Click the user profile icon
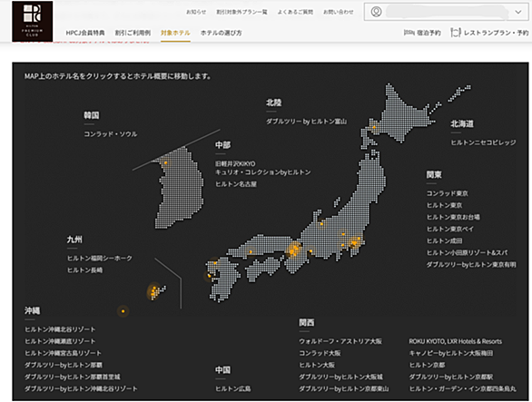 coord(376,12)
